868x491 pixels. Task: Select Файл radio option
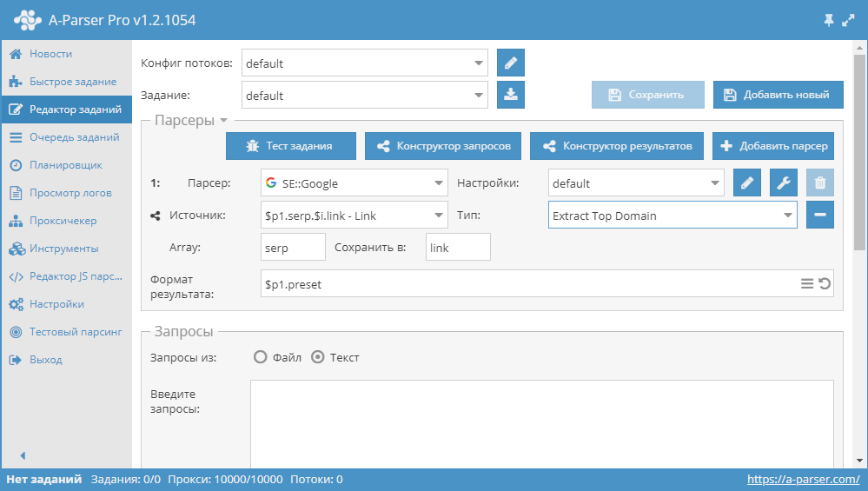(260, 357)
